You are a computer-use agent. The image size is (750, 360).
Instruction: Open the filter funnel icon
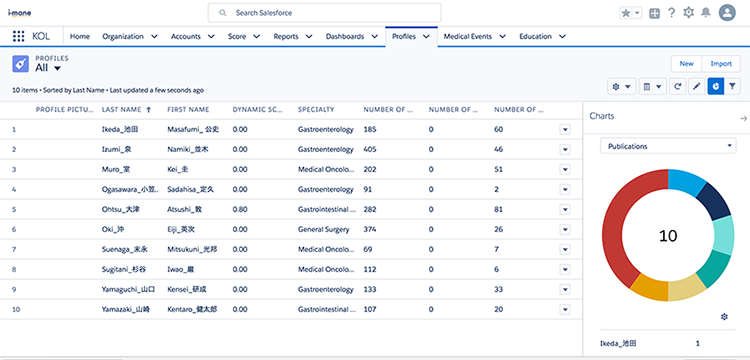[732, 87]
